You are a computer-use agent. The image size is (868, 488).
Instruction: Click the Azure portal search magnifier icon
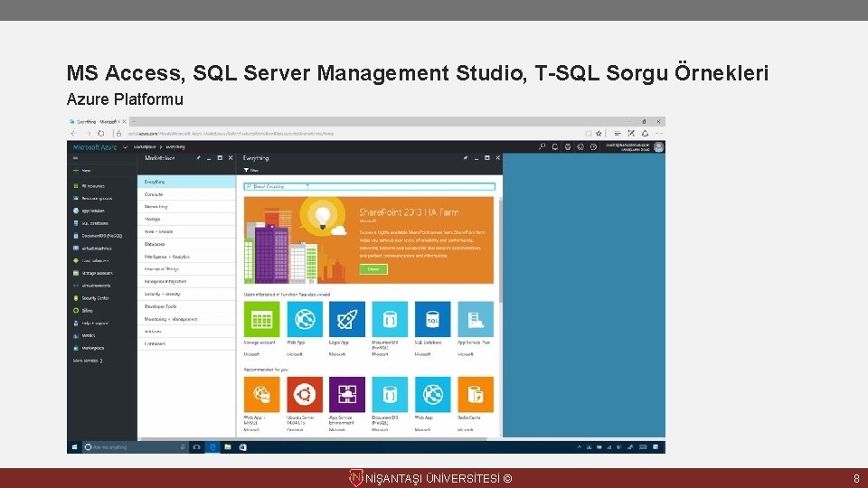pos(542,146)
